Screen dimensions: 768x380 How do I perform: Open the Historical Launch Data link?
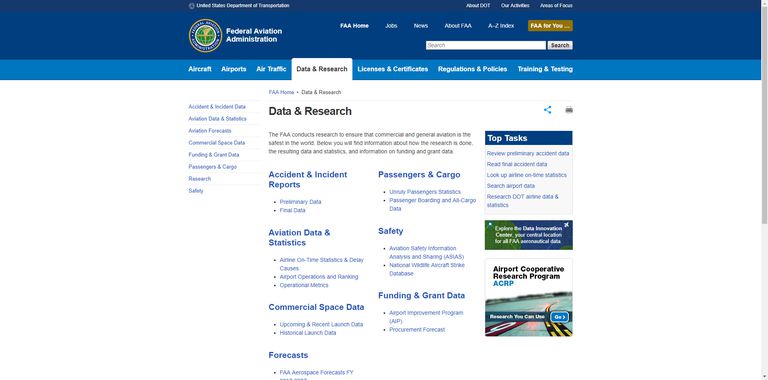tap(308, 332)
